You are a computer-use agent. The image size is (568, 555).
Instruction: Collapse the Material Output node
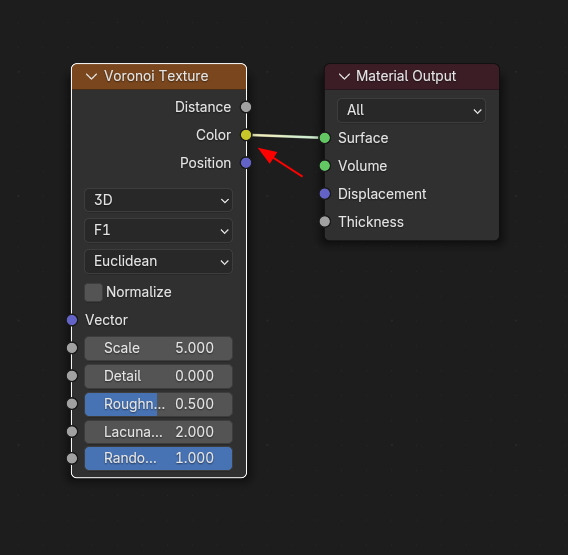[344, 76]
